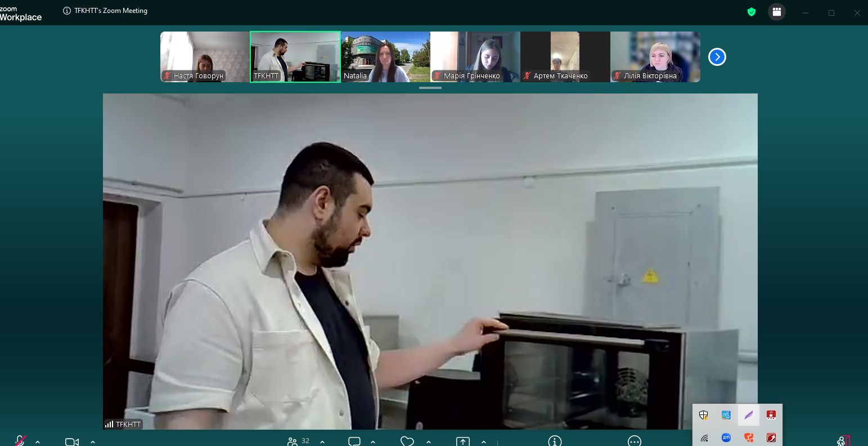Click the Share Screen icon
Viewport: 868px width, 446px height.
coord(462,441)
